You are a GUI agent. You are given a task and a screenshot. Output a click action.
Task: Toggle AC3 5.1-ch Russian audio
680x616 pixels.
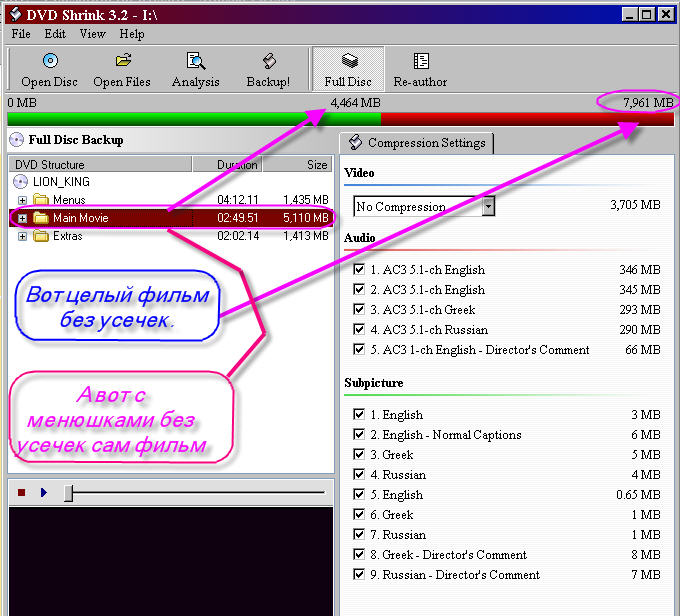(359, 329)
